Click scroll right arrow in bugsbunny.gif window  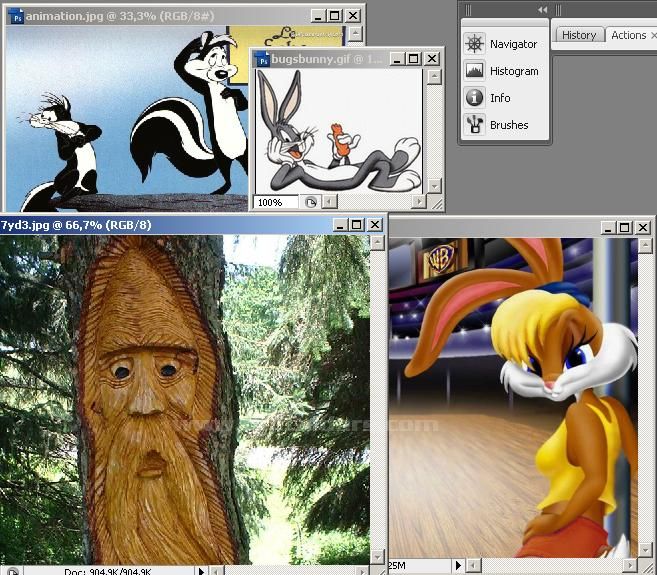tap(418, 202)
